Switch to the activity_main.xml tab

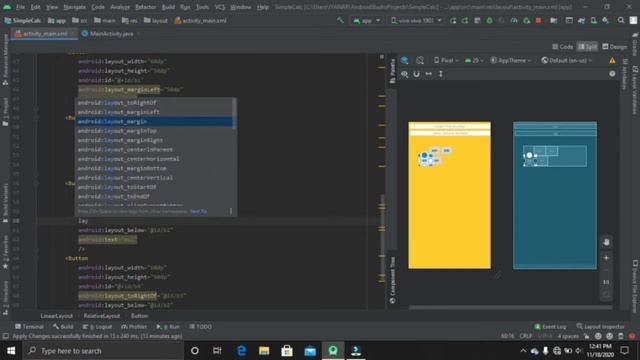pos(44,34)
